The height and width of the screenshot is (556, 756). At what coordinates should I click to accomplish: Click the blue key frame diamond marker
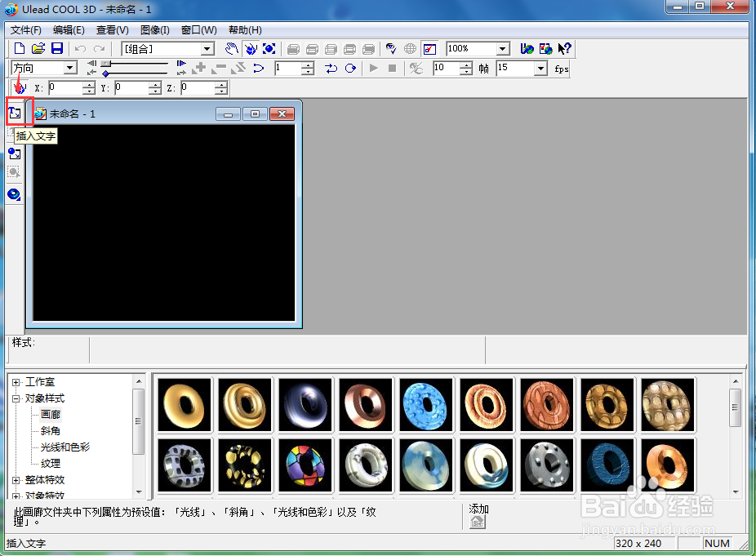105,73
